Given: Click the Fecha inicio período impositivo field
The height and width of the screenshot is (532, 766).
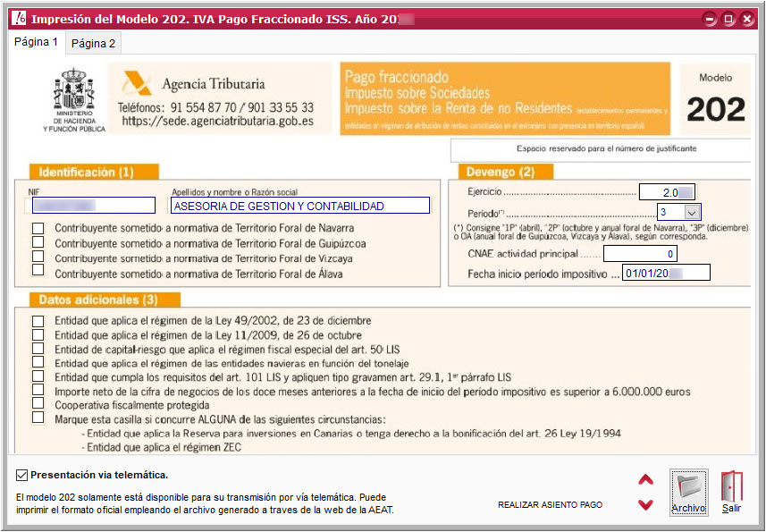Looking at the screenshot, I should [x=666, y=273].
